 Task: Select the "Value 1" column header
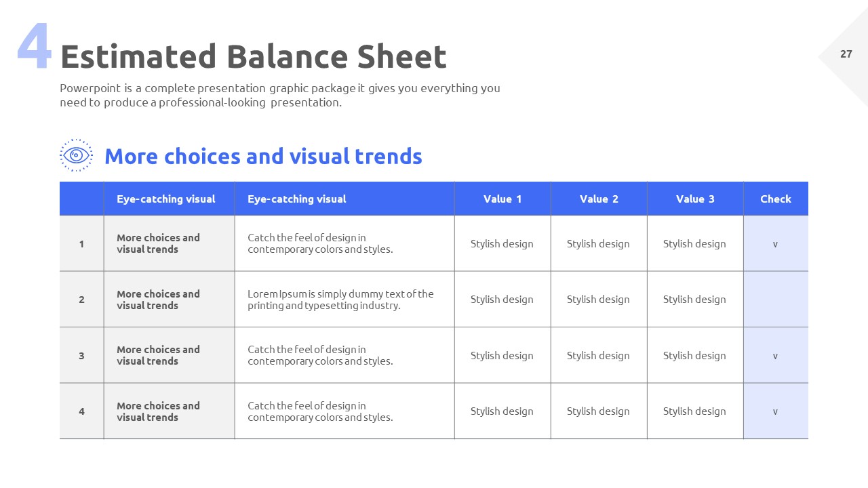pos(502,199)
